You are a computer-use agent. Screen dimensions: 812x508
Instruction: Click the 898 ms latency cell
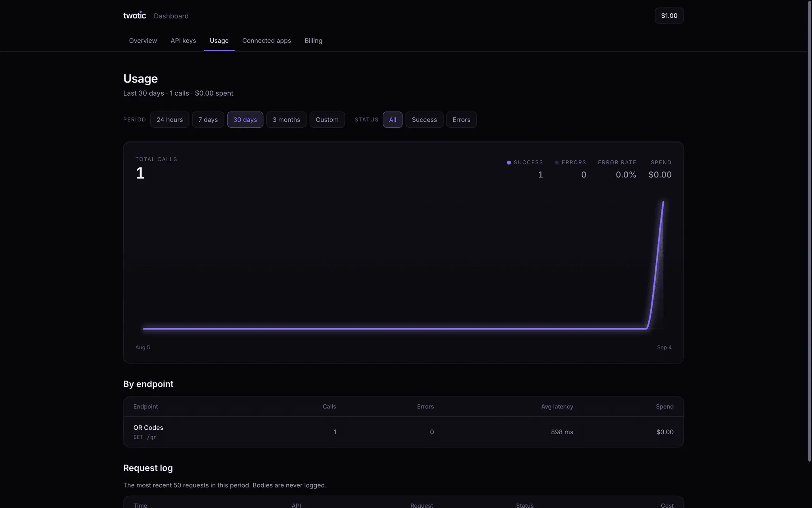tap(562, 432)
